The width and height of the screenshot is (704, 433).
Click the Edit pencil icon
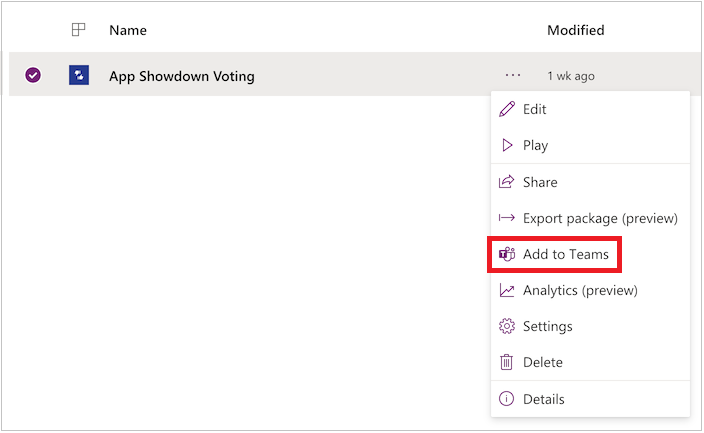506,109
